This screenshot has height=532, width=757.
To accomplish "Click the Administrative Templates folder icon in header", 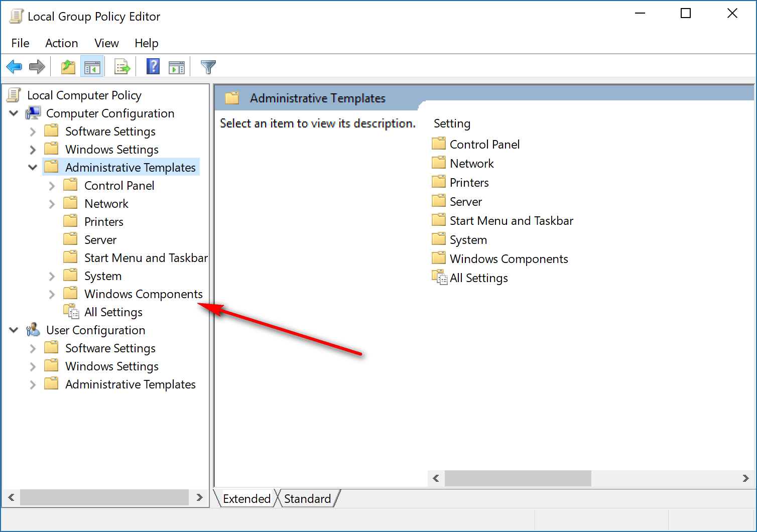I will [x=231, y=97].
